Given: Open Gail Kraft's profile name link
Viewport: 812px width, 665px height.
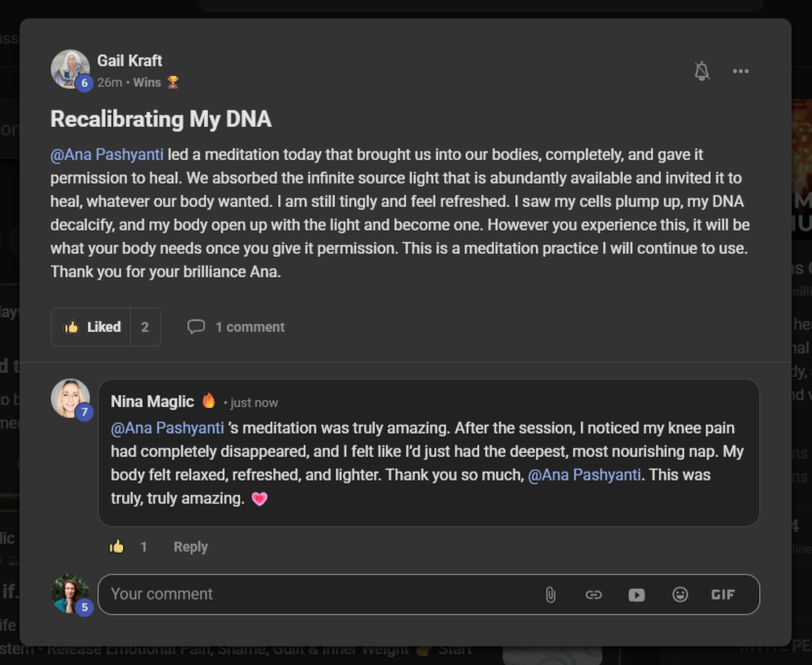Looking at the screenshot, I should tap(130, 61).
